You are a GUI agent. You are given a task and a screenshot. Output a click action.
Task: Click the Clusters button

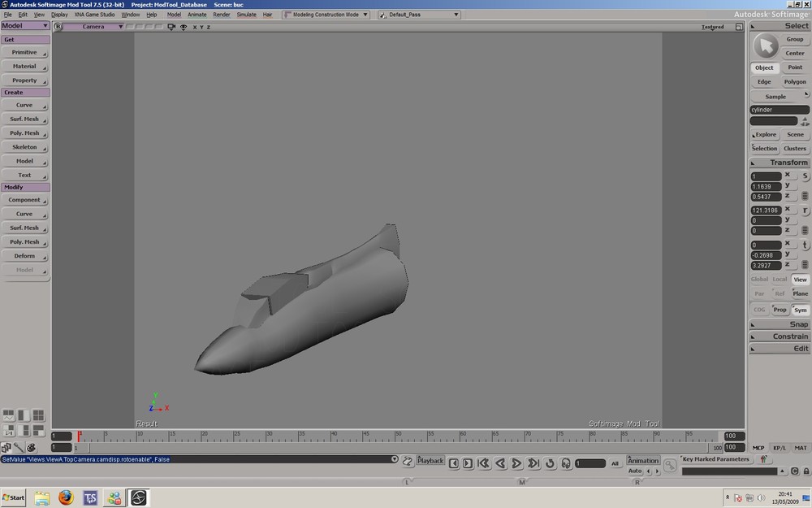click(x=795, y=149)
